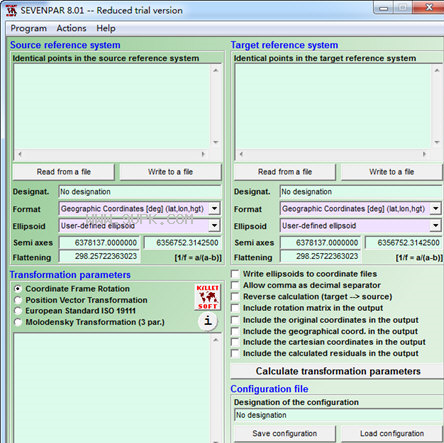
Task: Focus the source semi-minor axis field 6356752.3142500
Action: (182, 243)
